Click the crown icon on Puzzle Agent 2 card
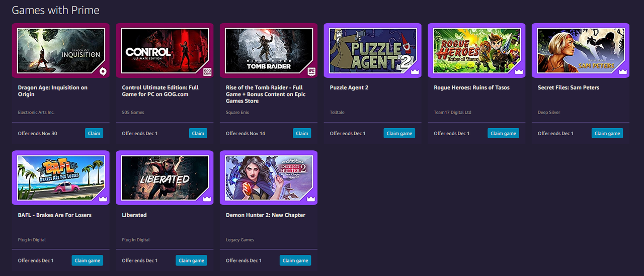 [415, 72]
